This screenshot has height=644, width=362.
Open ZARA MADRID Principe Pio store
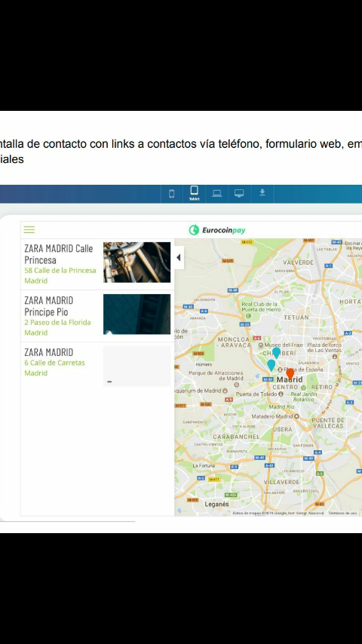coord(48,306)
